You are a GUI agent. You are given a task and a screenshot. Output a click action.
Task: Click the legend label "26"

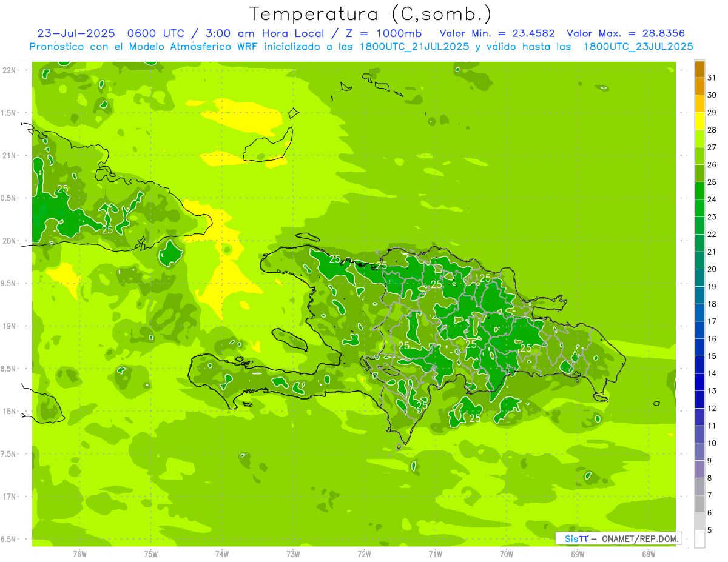712,165
